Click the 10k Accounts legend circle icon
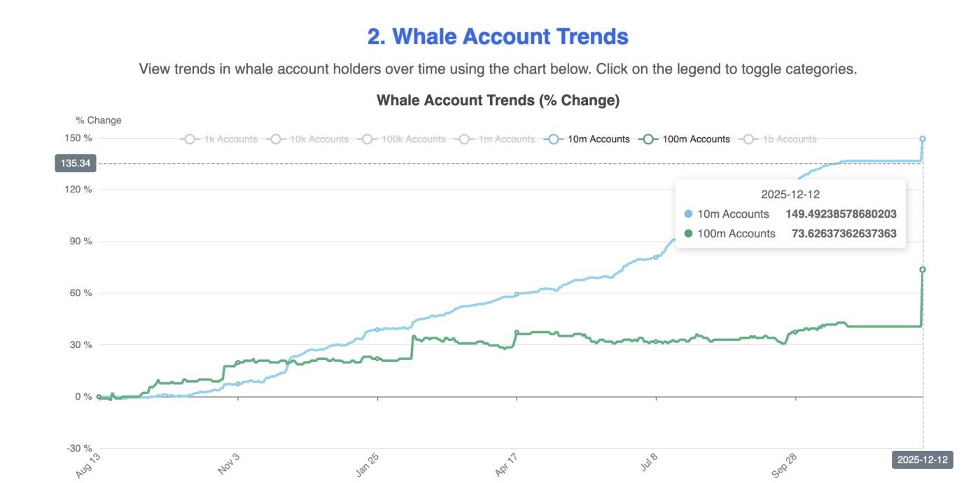The height and width of the screenshot is (483, 980). [274, 139]
